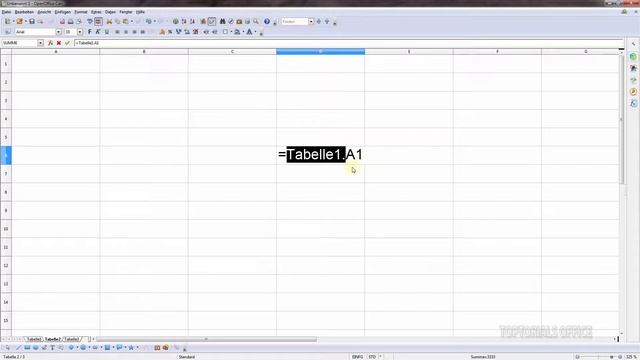
Task: Click the STD selection mode indicator
Action: pyautogui.click(x=372, y=357)
